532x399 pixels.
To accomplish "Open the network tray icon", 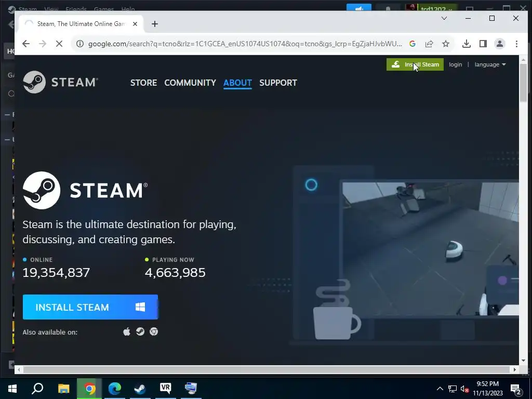I will pyautogui.click(x=453, y=389).
